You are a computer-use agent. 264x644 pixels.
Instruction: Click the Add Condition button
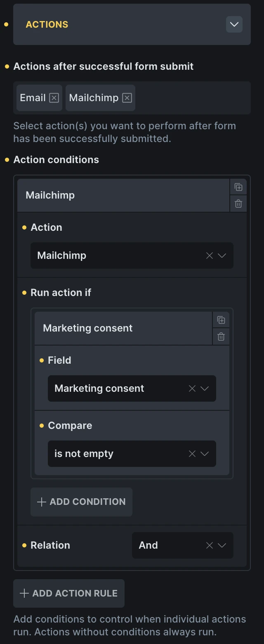[81, 502]
